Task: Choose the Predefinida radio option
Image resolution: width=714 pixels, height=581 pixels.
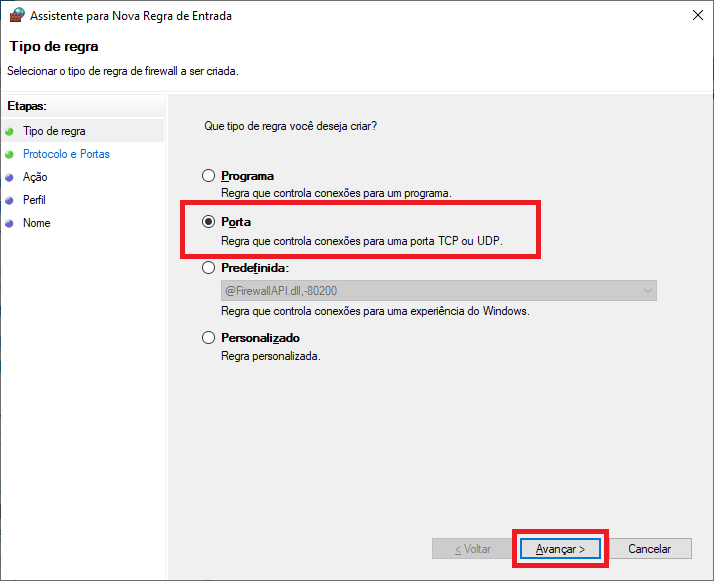Action: 208,268
